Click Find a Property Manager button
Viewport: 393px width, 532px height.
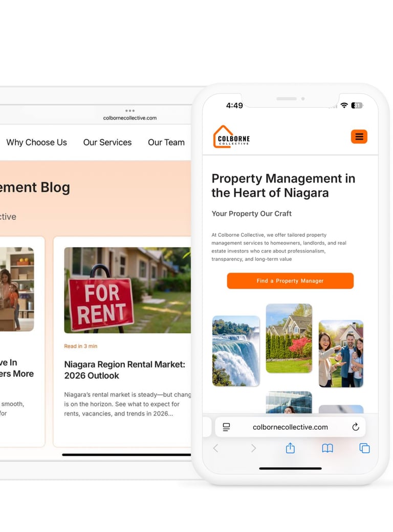coord(290,281)
